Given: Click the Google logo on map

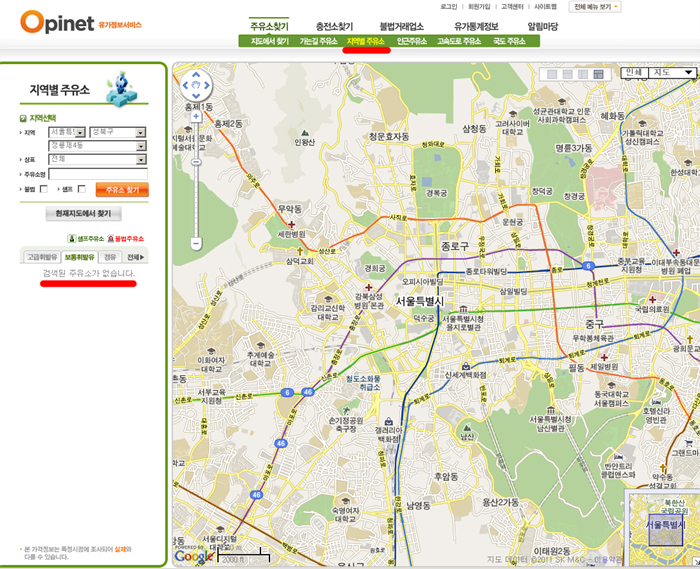Looking at the screenshot, I should 193,556.
